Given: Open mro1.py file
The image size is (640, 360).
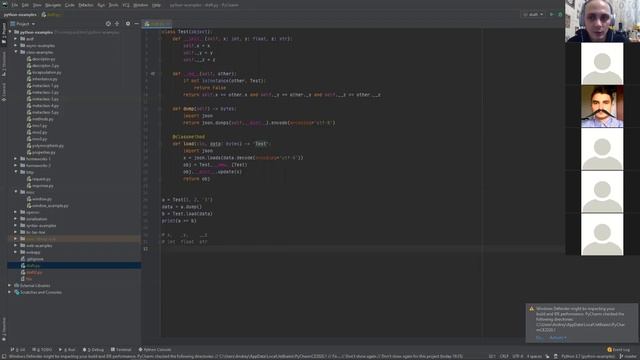Looking at the screenshot, I should pyautogui.click(x=37, y=126).
